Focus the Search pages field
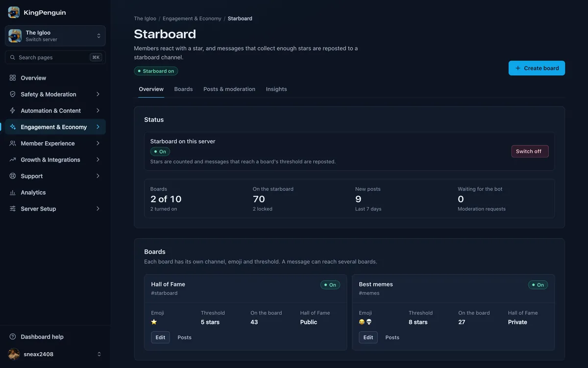Screen dimensions: 588x368 [x=55, y=57]
